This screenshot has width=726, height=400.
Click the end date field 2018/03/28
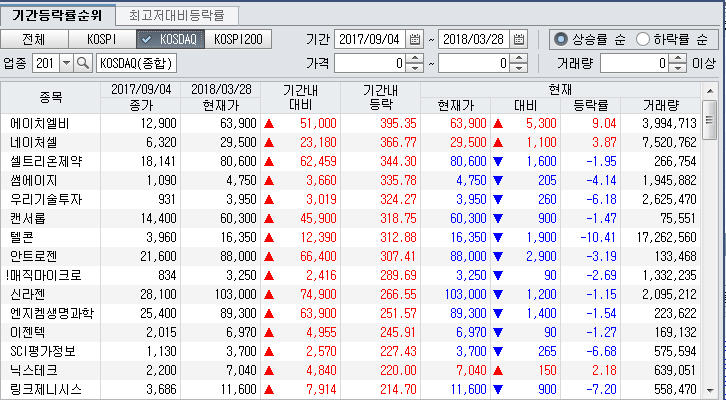point(474,39)
